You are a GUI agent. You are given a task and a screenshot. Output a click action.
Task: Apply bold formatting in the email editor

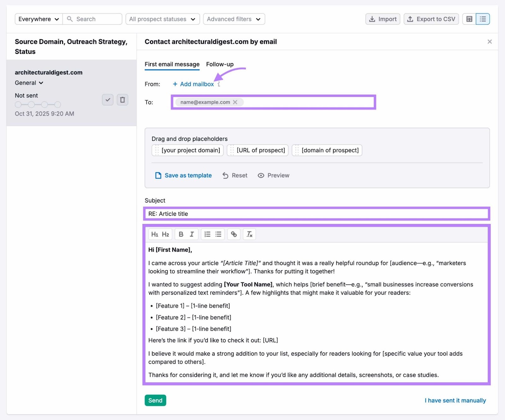[181, 234]
